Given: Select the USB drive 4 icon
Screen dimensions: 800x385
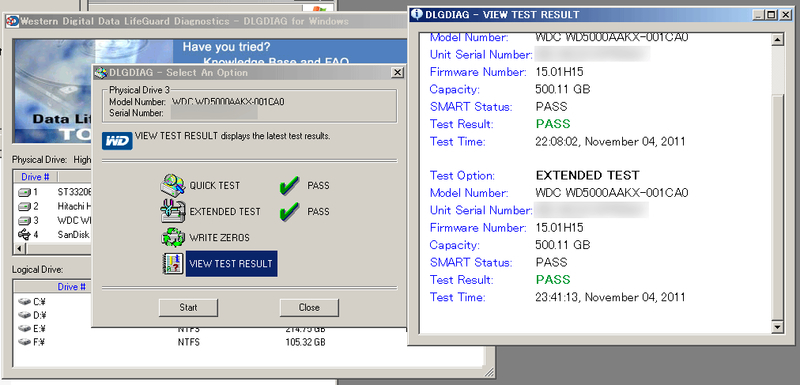Looking at the screenshot, I should 24,235.
